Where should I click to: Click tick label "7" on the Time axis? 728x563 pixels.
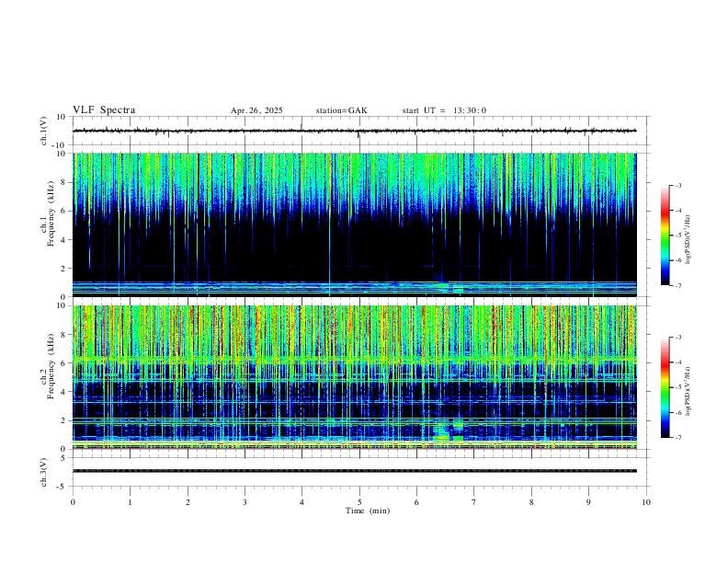coord(474,502)
